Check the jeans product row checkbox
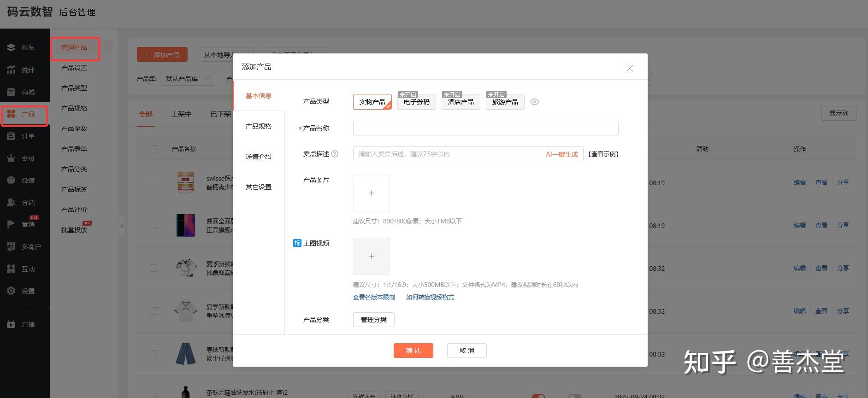The height and width of the screenshot is (398, 868). click(154, 354)
